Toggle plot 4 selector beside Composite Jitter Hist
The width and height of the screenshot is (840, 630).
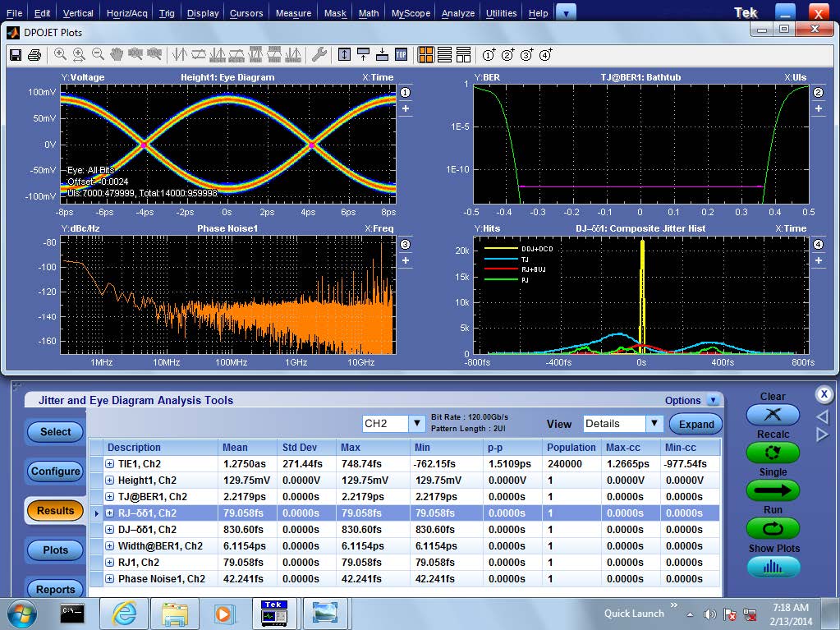pos(818,245)
